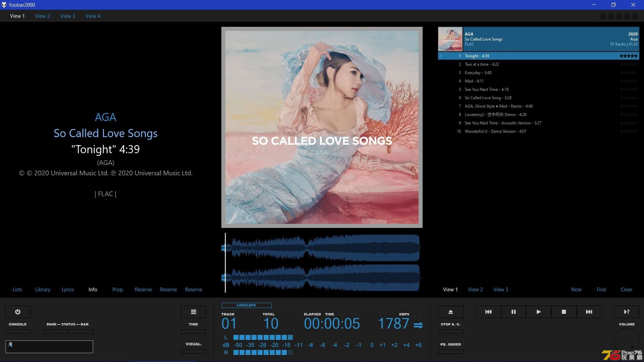Stop playback

564,312
